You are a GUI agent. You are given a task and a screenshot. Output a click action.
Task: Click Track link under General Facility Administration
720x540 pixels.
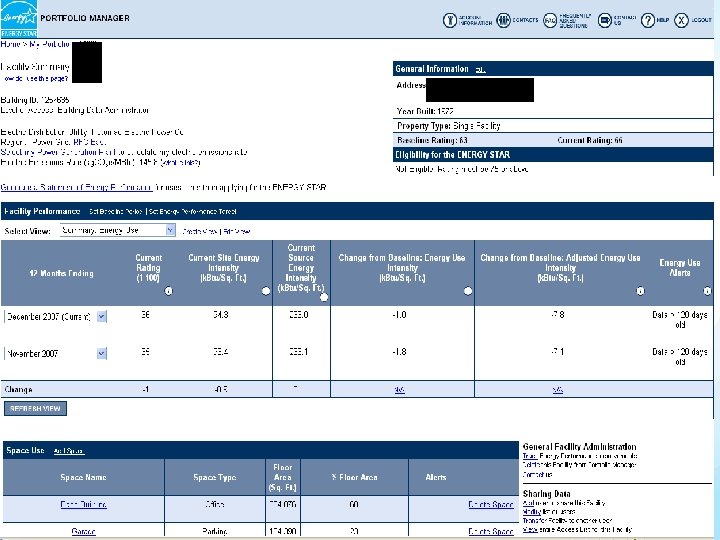coord(530,456)
